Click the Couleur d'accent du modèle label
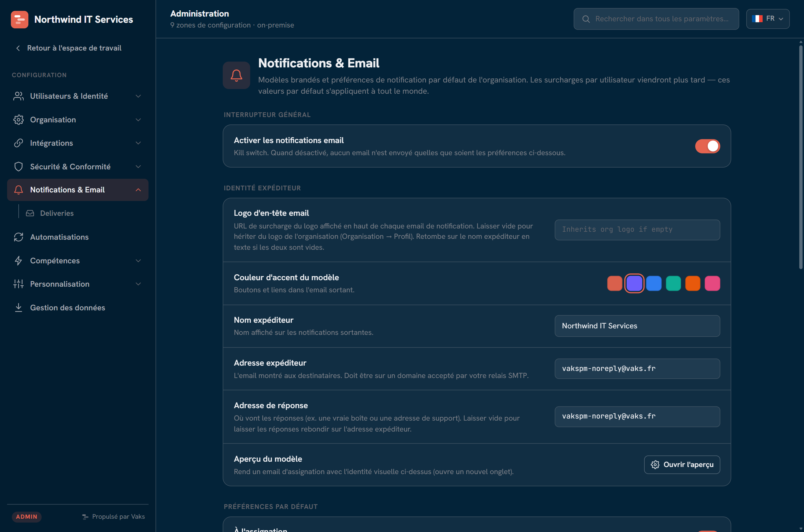The height and width of the screenshot is (532, 804). (x=286, y=277)
